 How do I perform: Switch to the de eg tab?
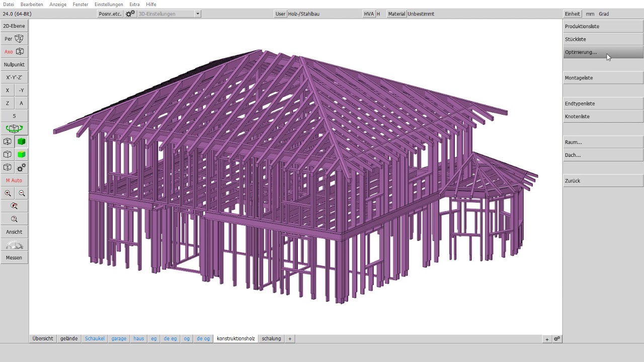pyautogui.click(x=170, y=339)
